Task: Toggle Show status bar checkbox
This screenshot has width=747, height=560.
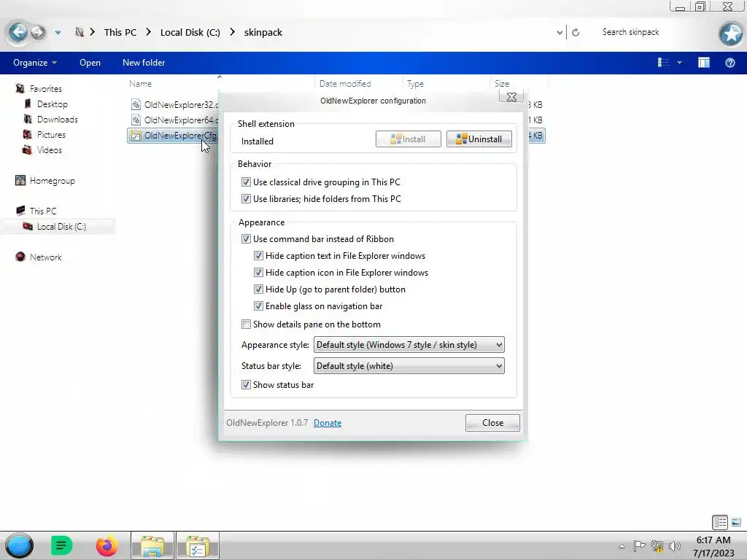Action: tap(246, 384)
